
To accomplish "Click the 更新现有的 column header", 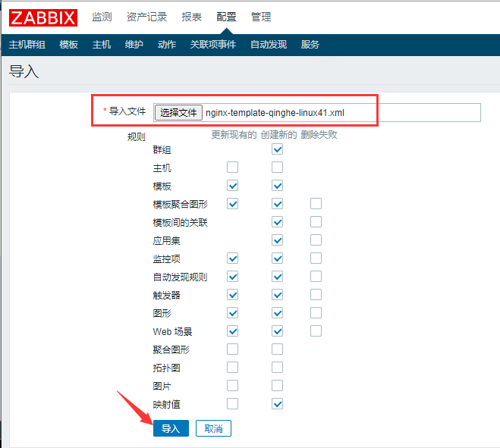I will click(234, 135).
